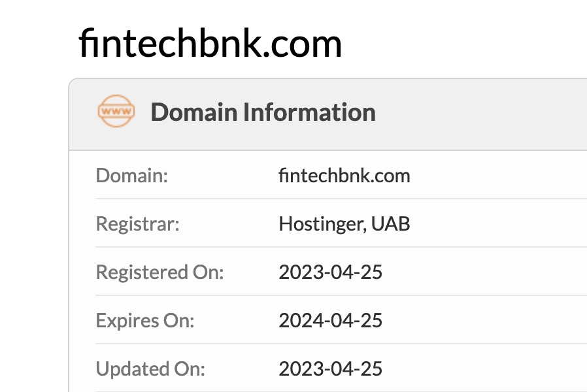Click the word "Information" in the panel header

tap(309, 112)
